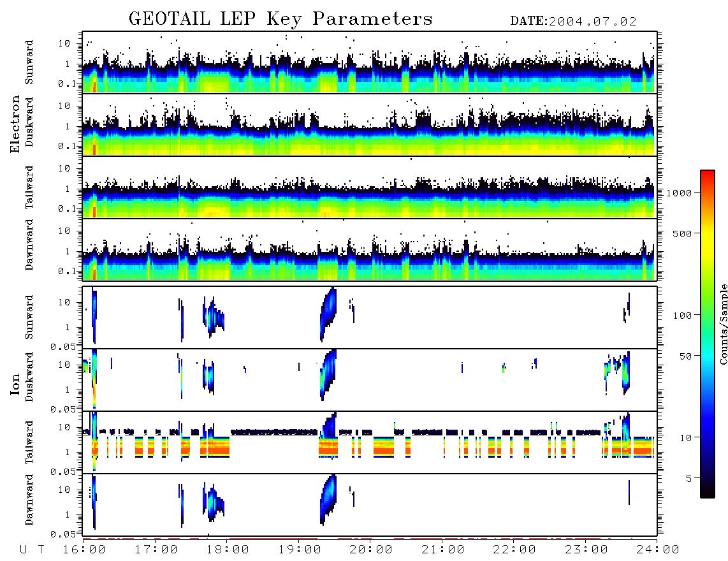Select the Electron Dawnward panel label

point(29,245)
